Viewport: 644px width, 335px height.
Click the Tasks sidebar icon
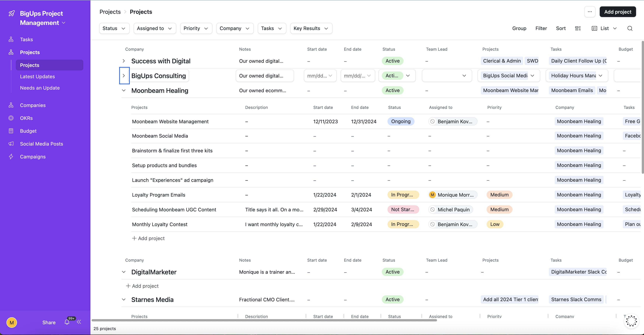[11, 40]
